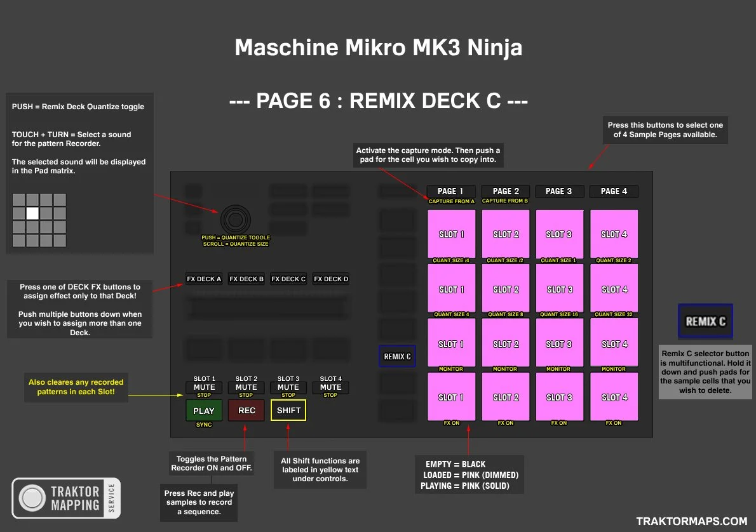
Task: Click the 'Maschine Mikro MK3 Ninja' title
Action: coord(379,48)
